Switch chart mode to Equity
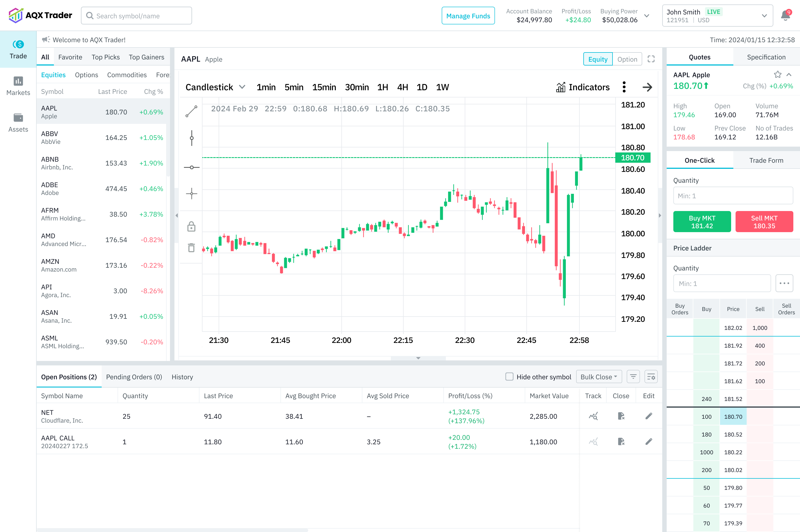800x532 pixels. tap(598, 59)
